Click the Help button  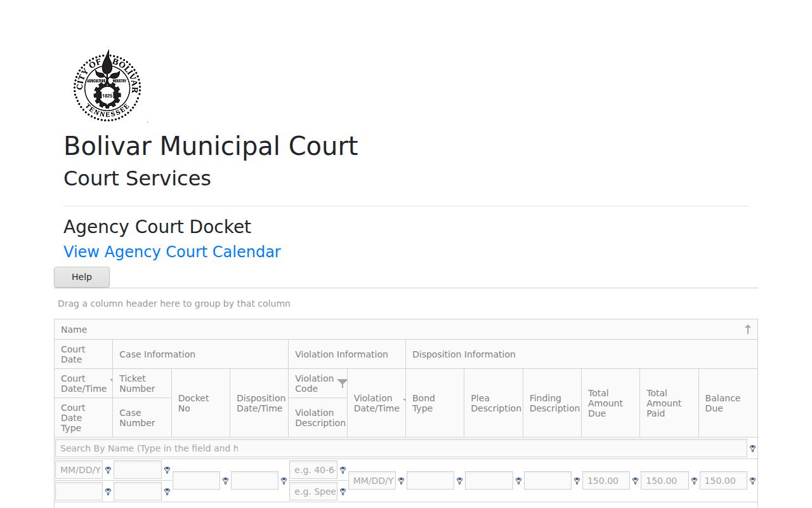[82, 277]
